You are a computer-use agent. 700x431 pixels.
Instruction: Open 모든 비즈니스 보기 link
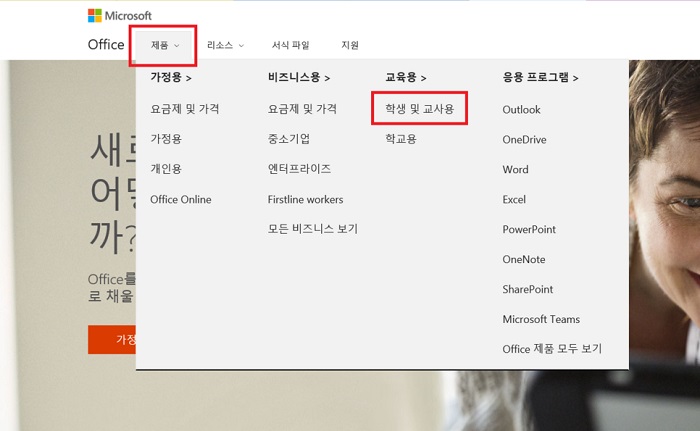313,229
